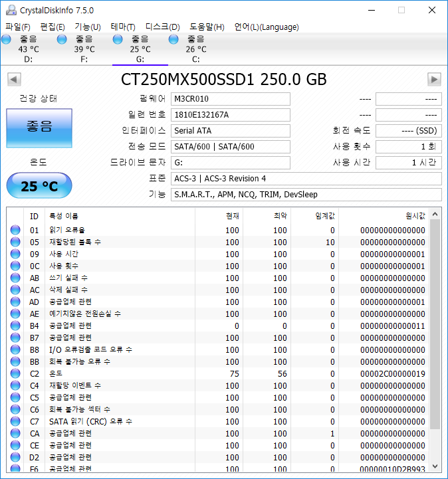Screen dimensions: 448x479
Task: Click status orb for attribute CE
Action: 15,445
